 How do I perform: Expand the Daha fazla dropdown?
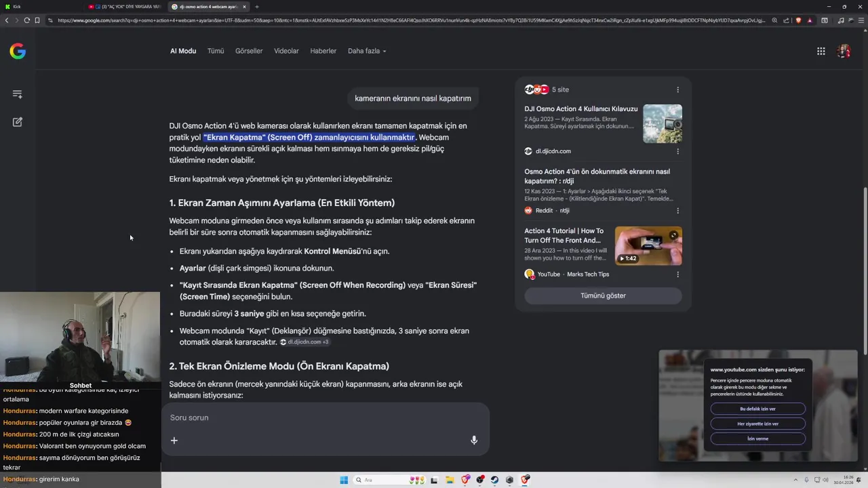click(367, 51)
